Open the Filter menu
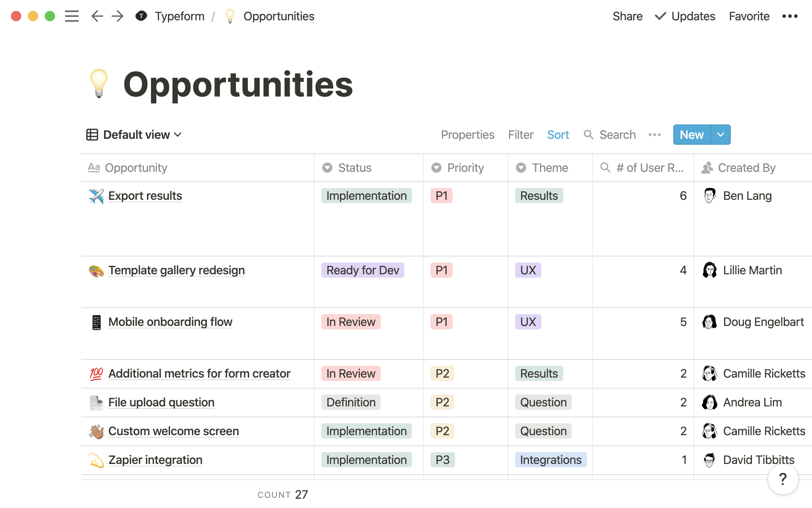The image size is (812, 508). (521, 135)
